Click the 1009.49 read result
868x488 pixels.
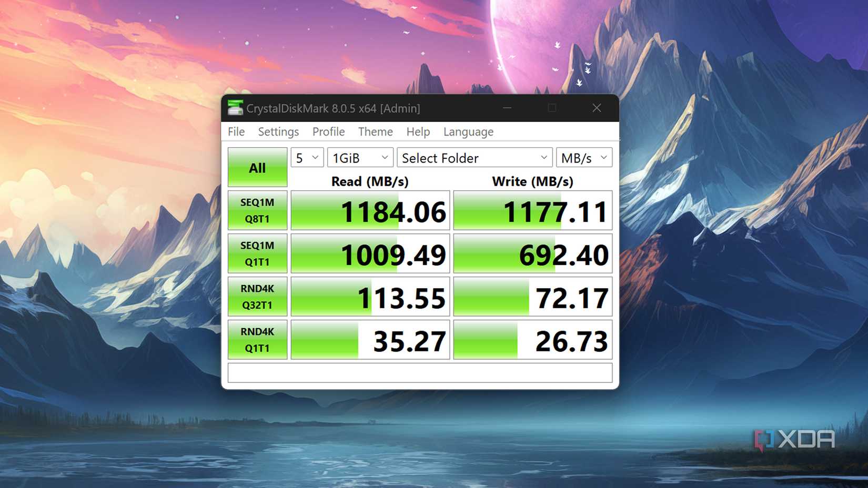pos(370,253)
